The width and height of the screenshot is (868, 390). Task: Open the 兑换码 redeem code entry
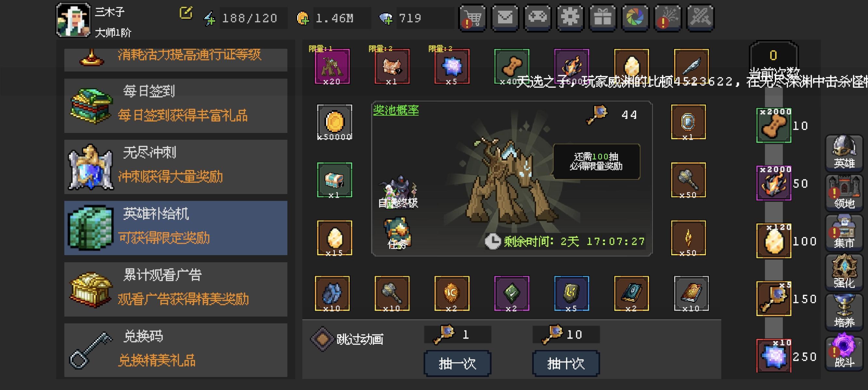[x=176, y=350]
